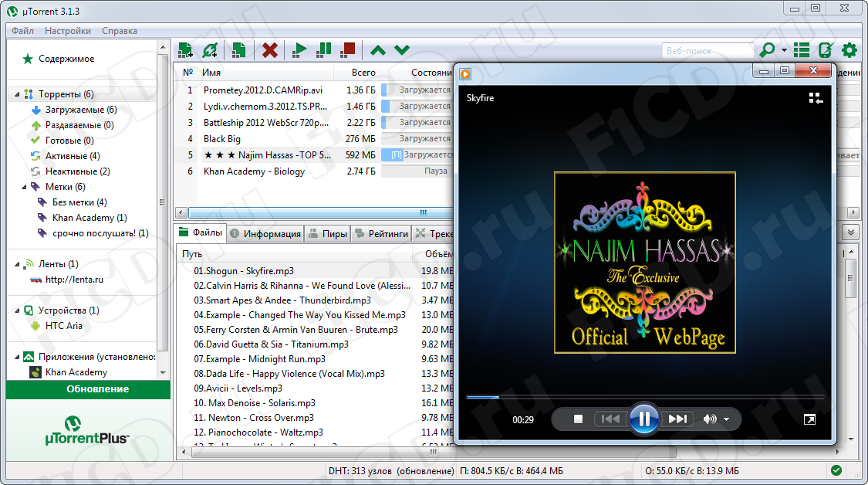The width and height of the screenshot is (868, 485).
Task: Add a torrent file via toolbar icon
Action: point(185,50)
